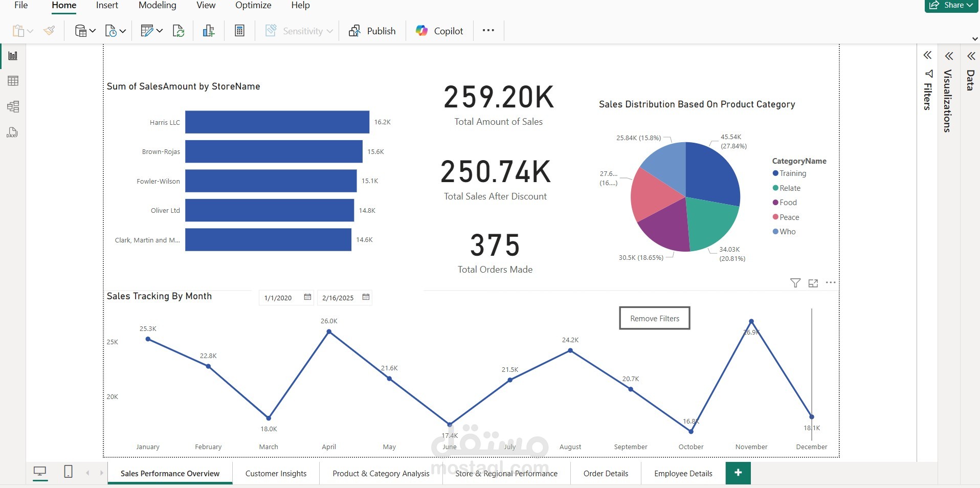Expand the Transform Data dropdown arrow
The width and height of the screenshot is (980, 488).
click(x=160, y=31)
